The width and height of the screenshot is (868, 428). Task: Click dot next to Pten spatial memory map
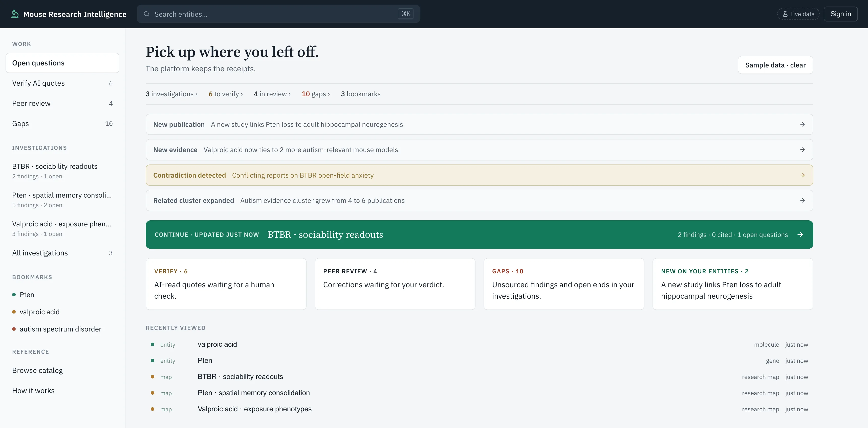[153, 393]
